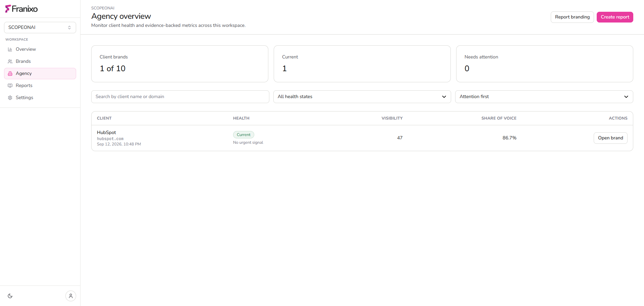Click the Needs attention summary card

click(x=545, y=64)
